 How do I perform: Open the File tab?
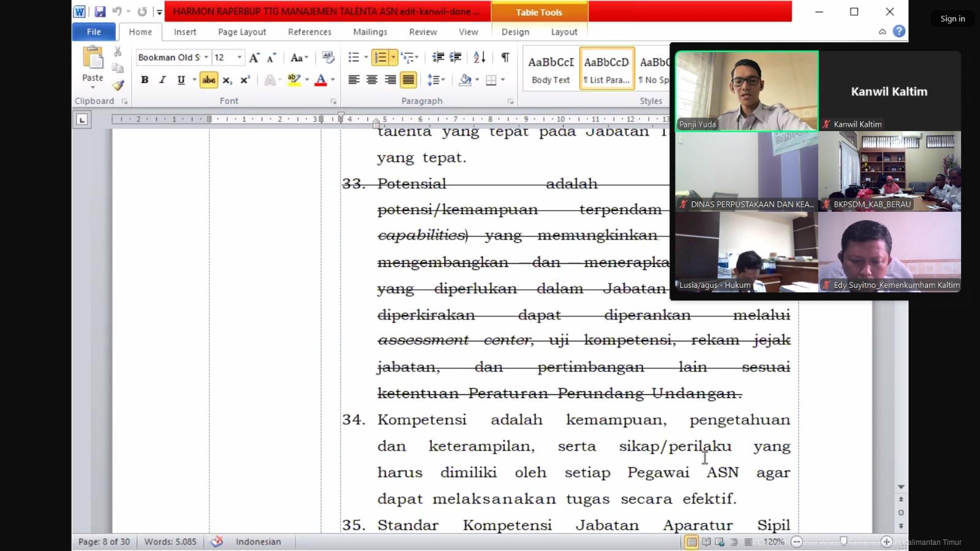pos(94,32)
